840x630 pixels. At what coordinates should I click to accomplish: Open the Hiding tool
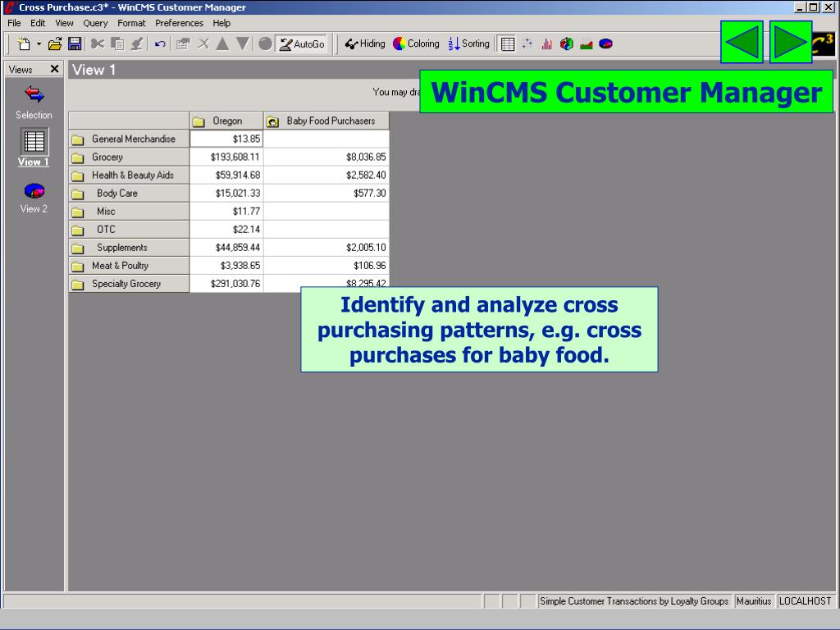pos(365,44)
